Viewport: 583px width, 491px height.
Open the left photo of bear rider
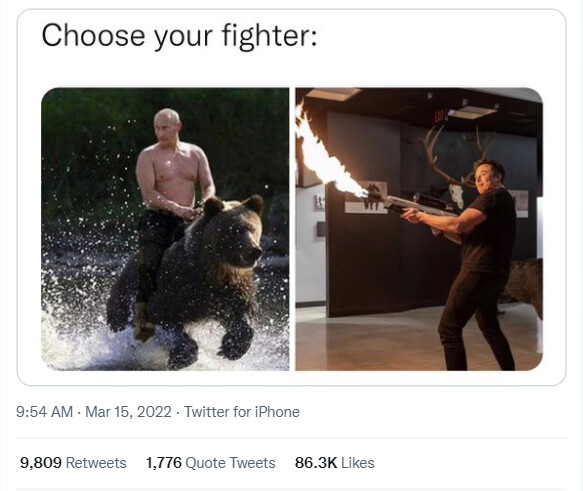(165, 229)
